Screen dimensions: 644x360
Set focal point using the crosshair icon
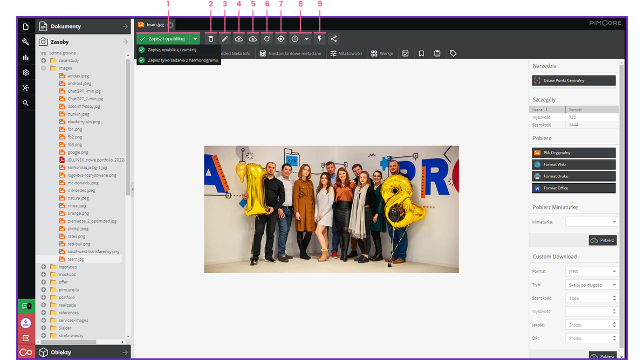280,38
